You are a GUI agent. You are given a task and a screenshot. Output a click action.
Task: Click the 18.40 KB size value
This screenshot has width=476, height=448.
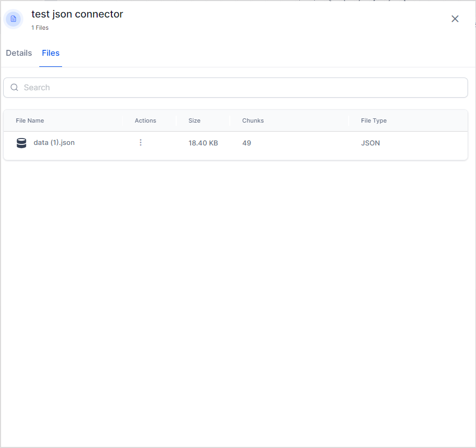[203, 143]
